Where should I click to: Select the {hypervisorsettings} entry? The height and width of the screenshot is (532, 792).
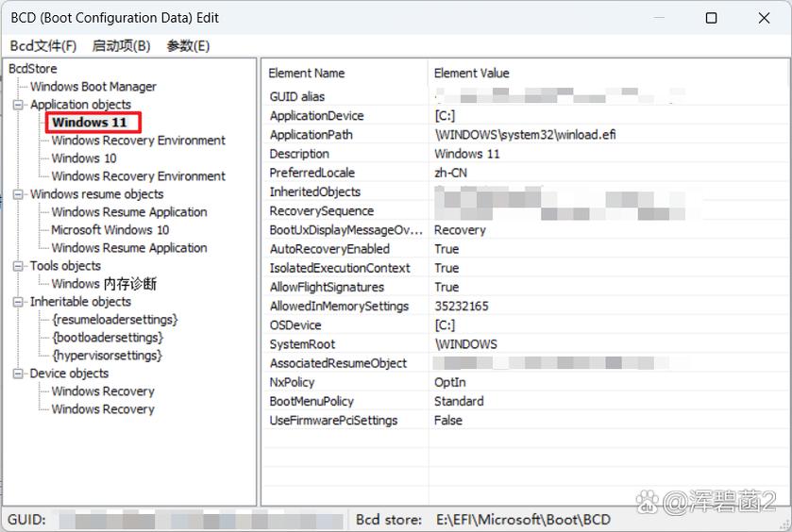click(x=107, y=356)
